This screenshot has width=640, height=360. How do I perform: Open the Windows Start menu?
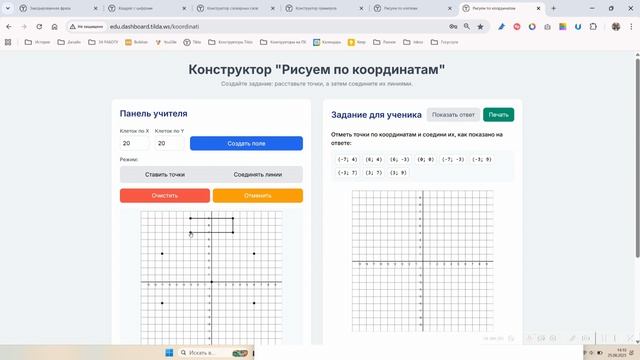(x=169, y=353)
